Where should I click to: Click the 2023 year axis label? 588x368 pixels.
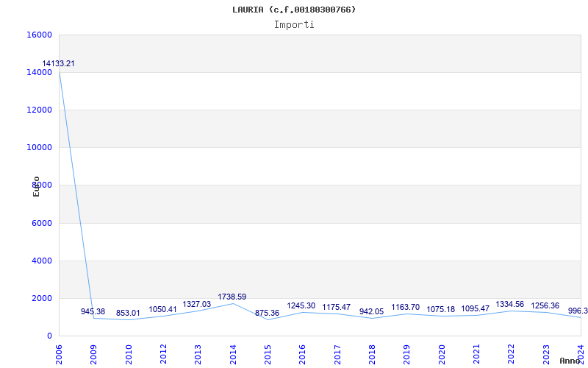[x=546, y=354]
